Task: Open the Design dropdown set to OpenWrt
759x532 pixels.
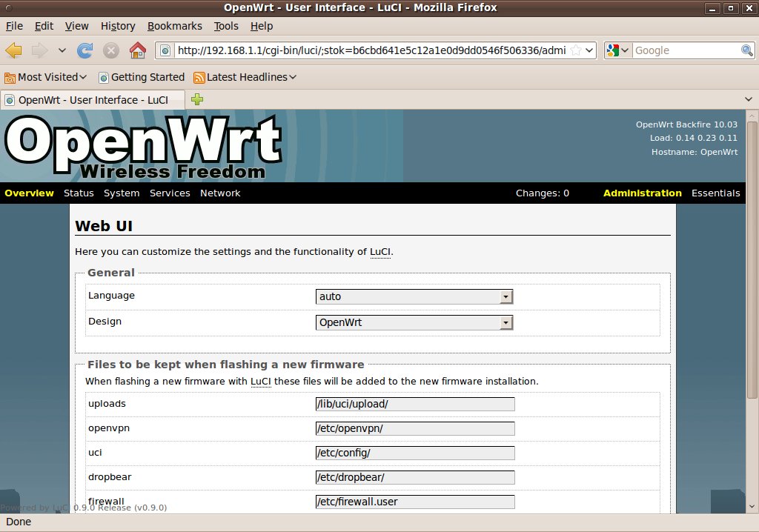Action: (414, 322)
